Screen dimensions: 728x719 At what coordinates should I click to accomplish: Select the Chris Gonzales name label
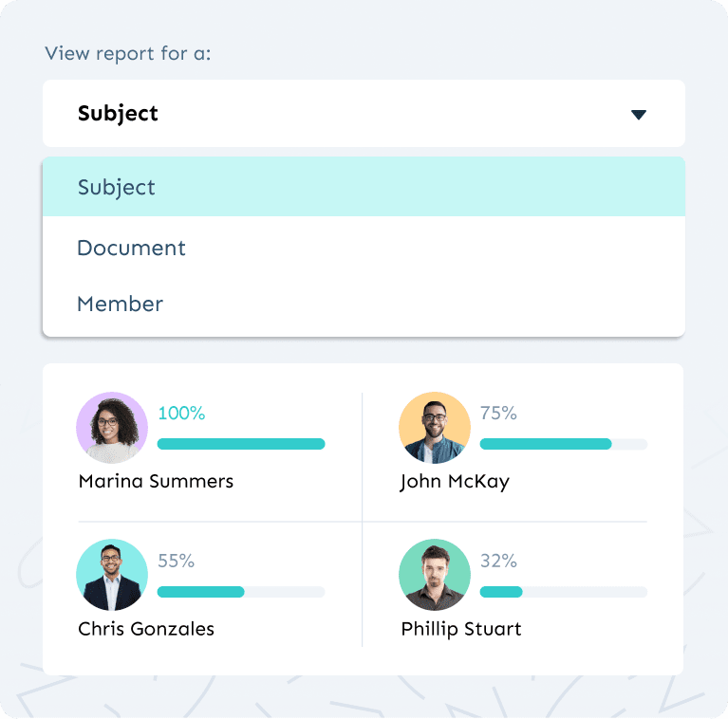tap(146, 629)
